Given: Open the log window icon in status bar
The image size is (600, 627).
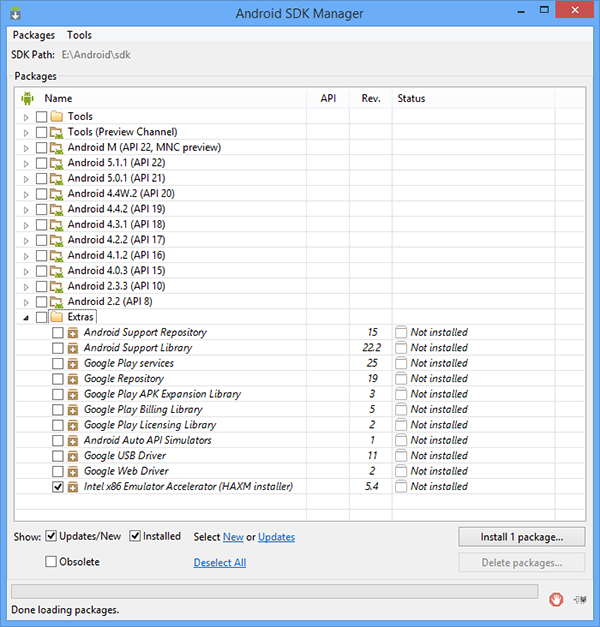Looking at the screenshot, I should click(580, 599).
